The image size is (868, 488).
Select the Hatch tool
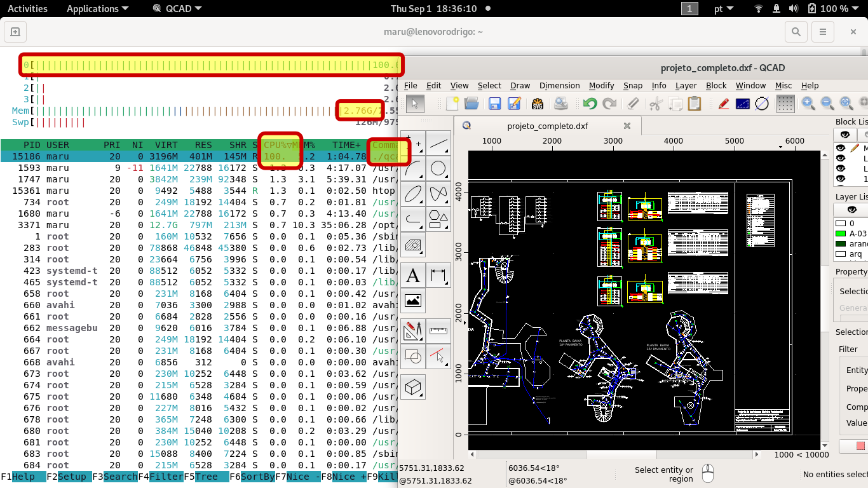[413, 244]
